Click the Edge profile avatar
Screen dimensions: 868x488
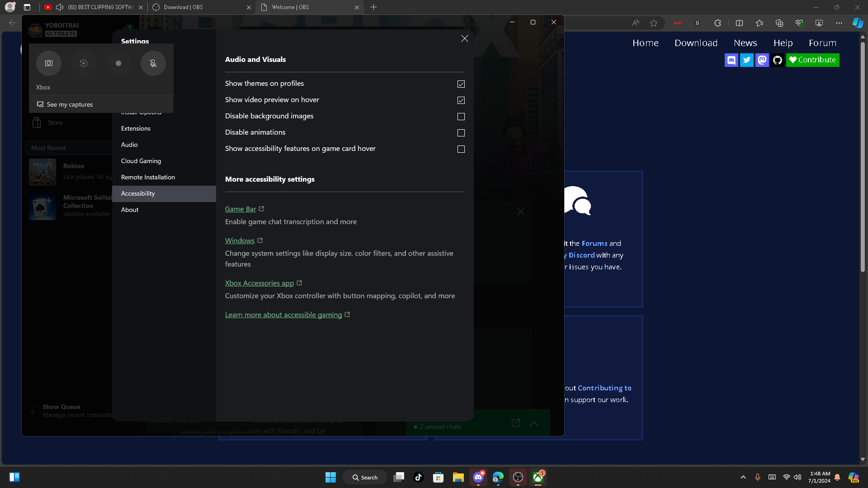pos(10,7)
